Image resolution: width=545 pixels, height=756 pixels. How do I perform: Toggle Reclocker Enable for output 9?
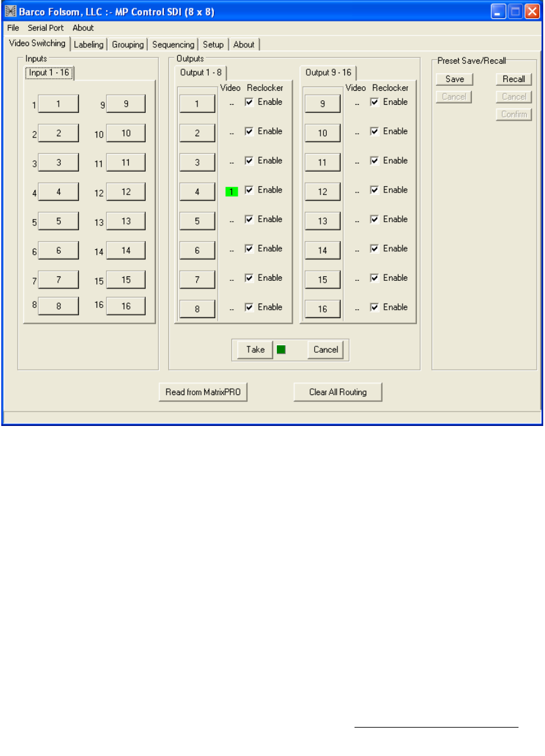375,102
